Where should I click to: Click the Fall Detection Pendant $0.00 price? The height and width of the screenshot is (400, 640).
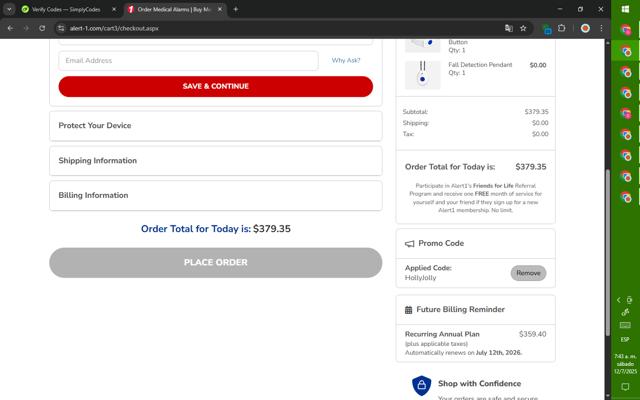(538, 65)
